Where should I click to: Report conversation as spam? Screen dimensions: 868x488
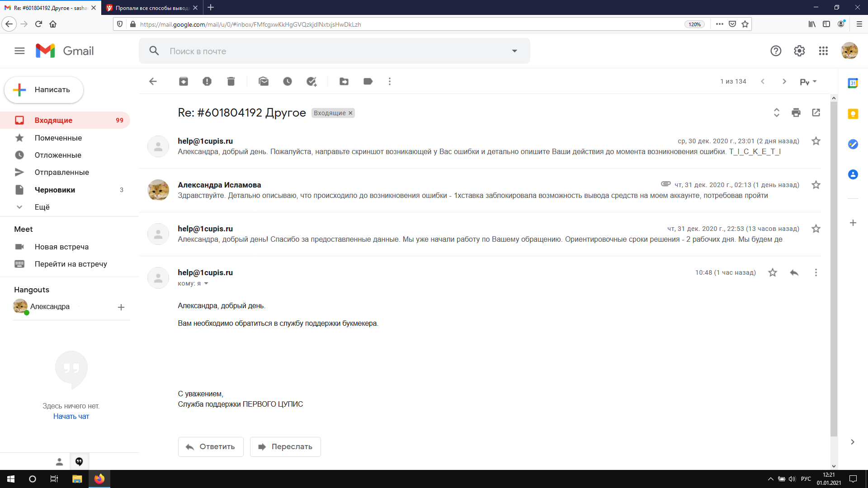[207, 81]
